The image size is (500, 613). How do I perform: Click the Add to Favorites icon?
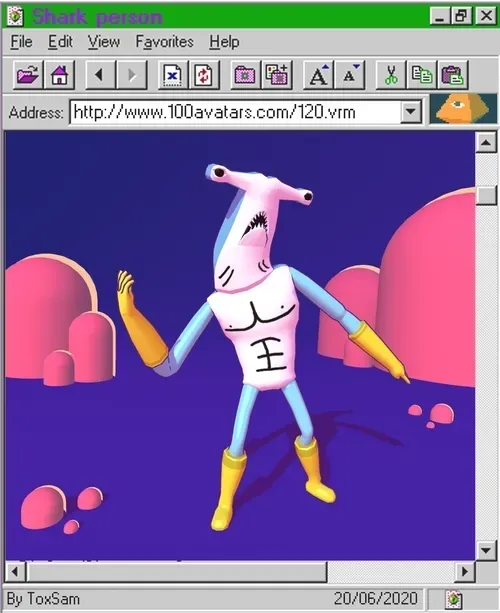point(277,74)
